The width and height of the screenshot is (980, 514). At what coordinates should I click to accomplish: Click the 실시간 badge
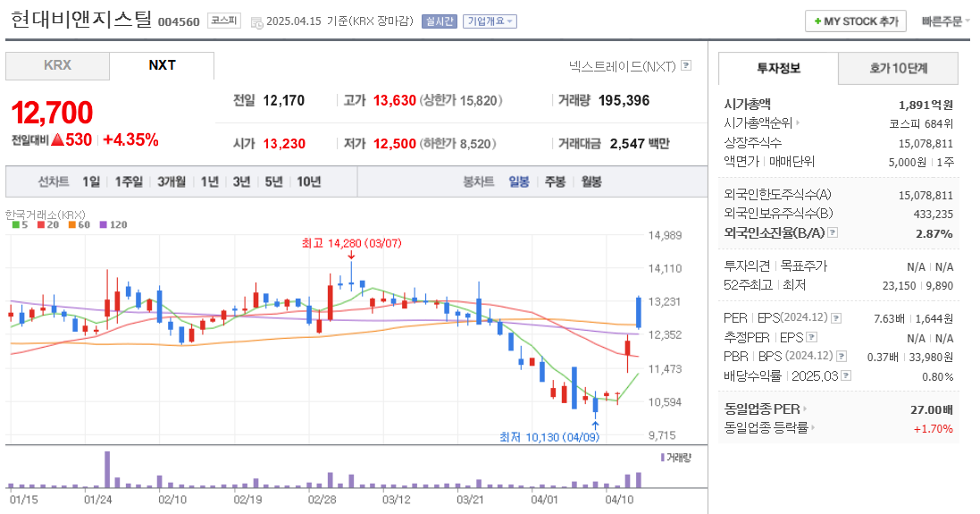(x=440, y=21)
